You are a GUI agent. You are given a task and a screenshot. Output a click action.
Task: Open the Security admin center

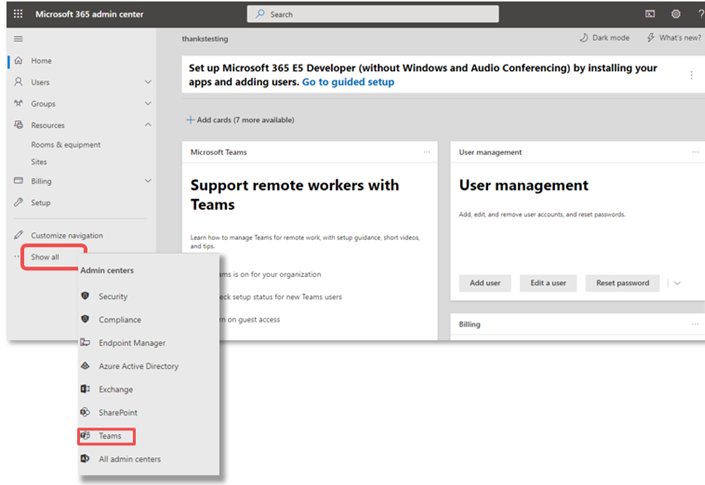[x=113, y=296]
